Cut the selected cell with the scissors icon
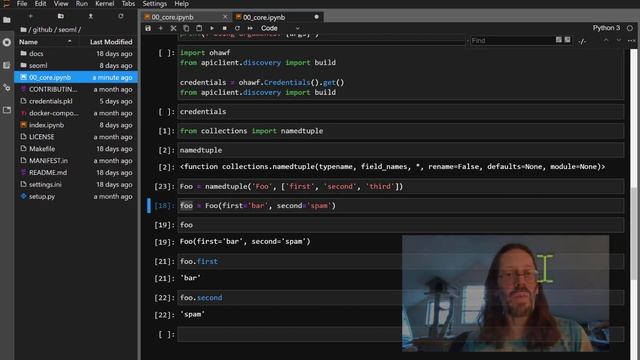Viewport: 640px width, 360px height. (173, 28)
